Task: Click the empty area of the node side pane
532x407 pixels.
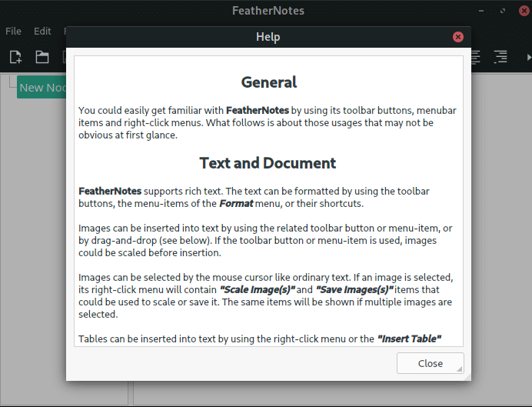Action: [35, 231]
